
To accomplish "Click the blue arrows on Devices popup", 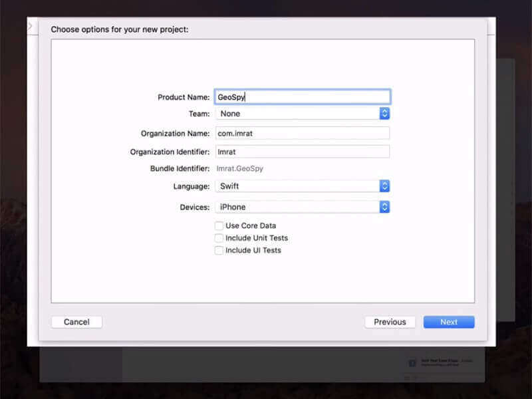I will [x=384, y=207].
